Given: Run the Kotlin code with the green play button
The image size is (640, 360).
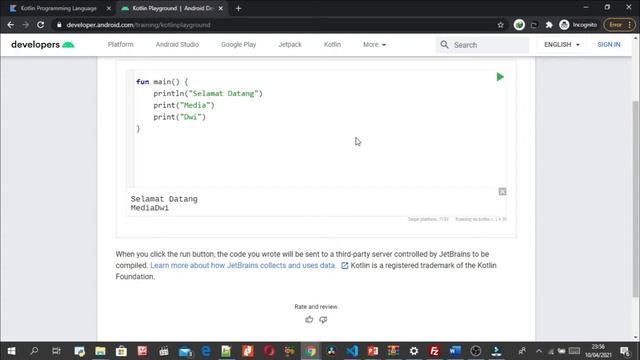Looking at the screenshot, I should 500,77.
